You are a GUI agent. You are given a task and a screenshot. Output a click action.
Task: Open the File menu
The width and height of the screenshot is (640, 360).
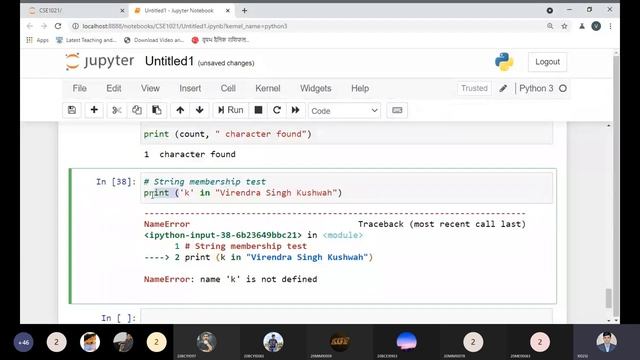pyautogui.click(x=79, y=89)
